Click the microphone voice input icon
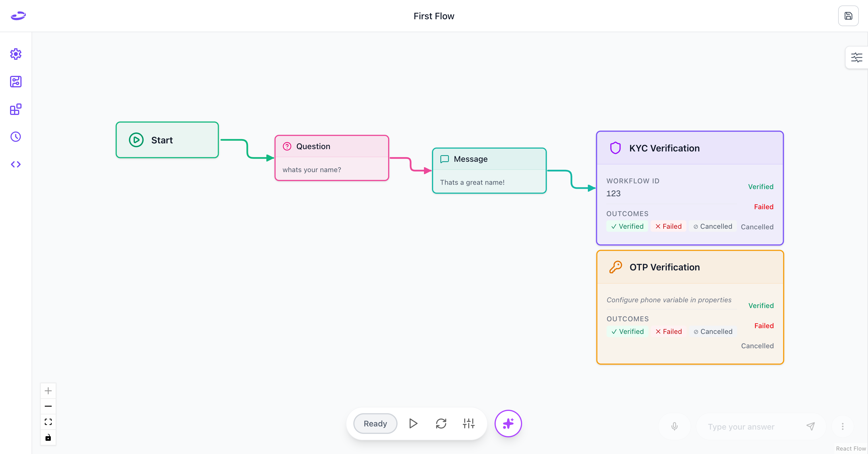The height and width of the screenshot is (454, 868). [x=674, y=426]
